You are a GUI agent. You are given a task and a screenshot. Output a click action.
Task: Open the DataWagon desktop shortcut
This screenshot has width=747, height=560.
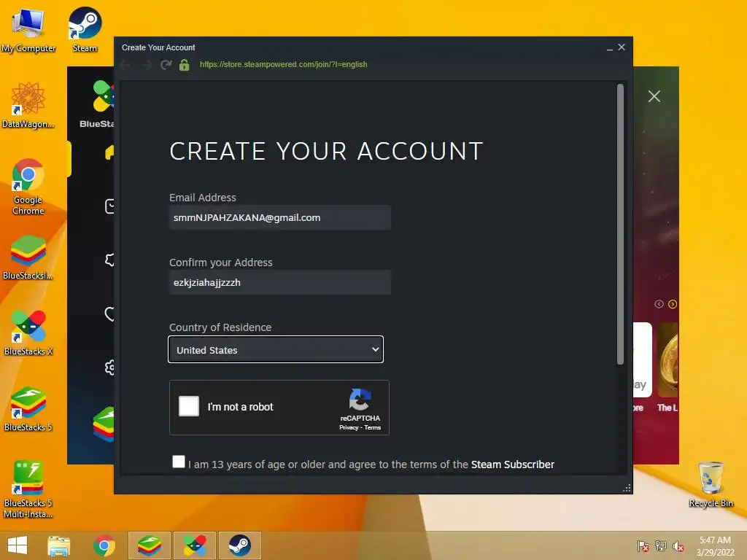pos(28,105)
